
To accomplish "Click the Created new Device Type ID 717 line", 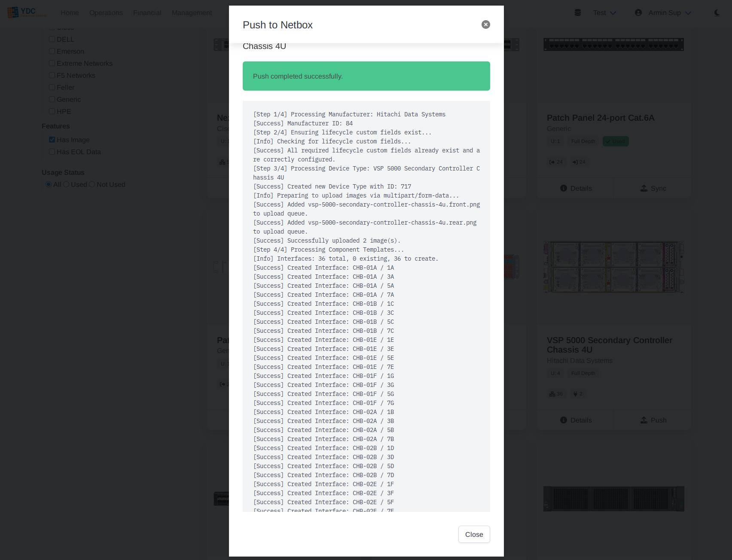I will pos(332,186).
